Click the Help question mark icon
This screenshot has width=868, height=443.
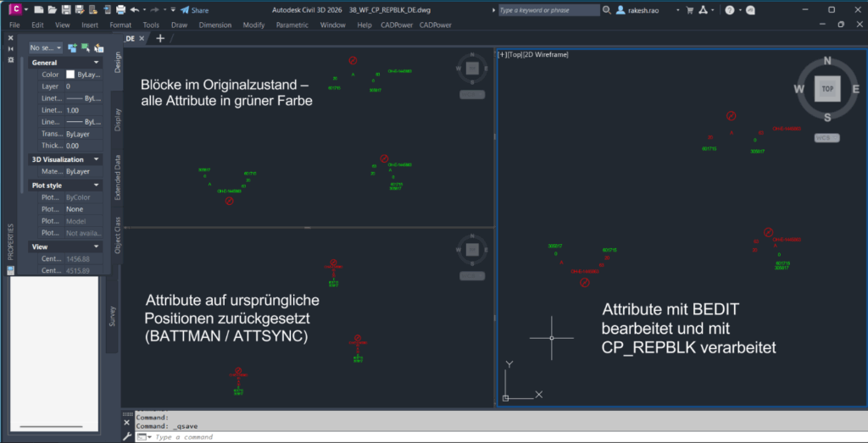729,10
